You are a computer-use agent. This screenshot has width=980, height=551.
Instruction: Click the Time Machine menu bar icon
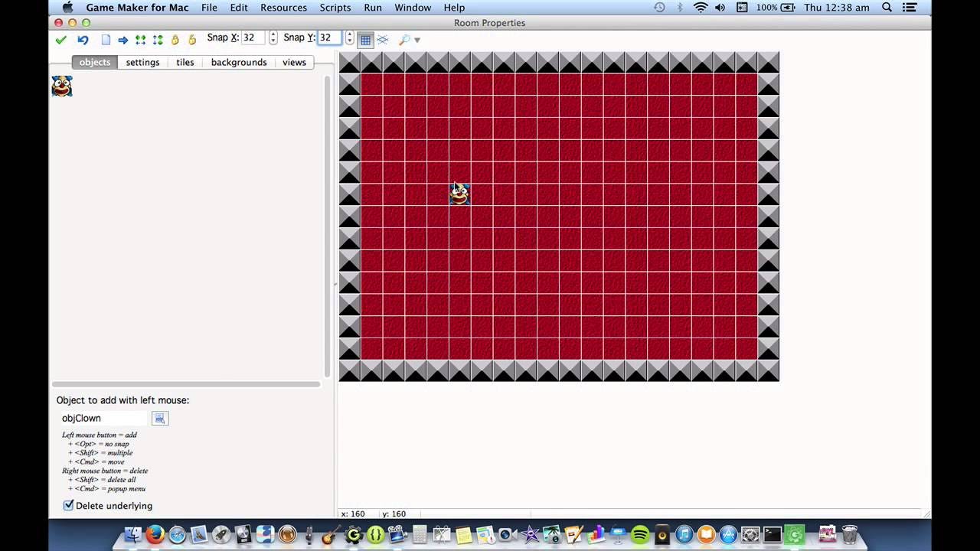coord(660,8)
